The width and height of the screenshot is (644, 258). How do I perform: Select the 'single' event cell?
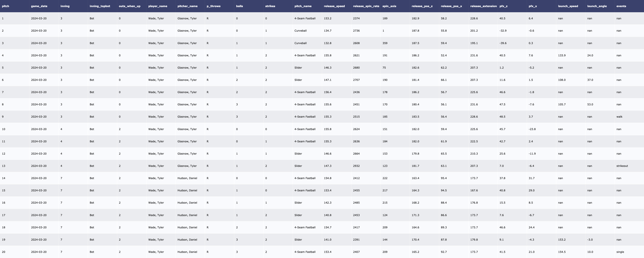click(x=620, y=252)
